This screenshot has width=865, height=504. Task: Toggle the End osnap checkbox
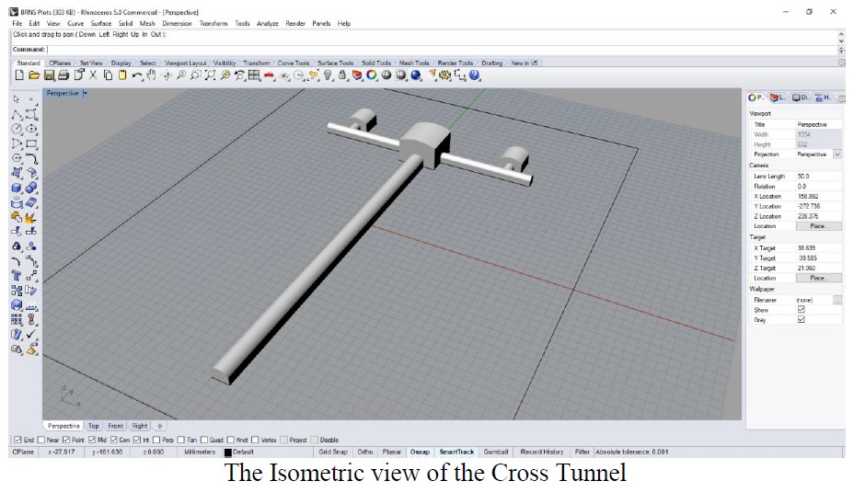pyautogui.click(x=17, y=440)
